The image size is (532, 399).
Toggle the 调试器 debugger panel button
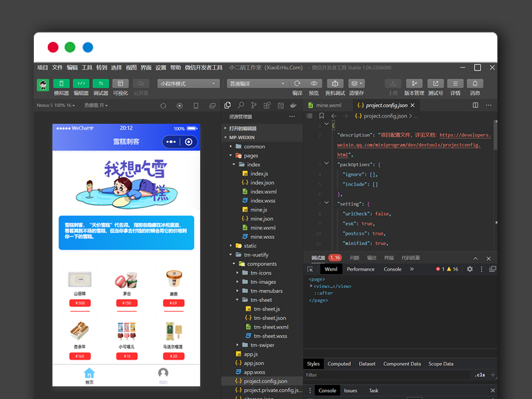click(x=100, y=84)
